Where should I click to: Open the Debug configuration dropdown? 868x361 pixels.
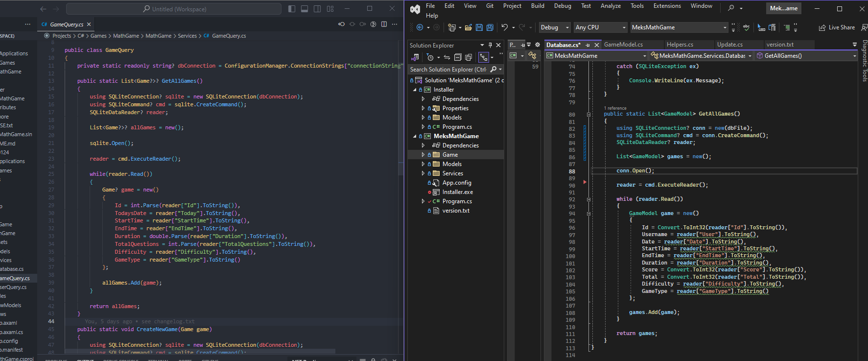click(555, 27)
